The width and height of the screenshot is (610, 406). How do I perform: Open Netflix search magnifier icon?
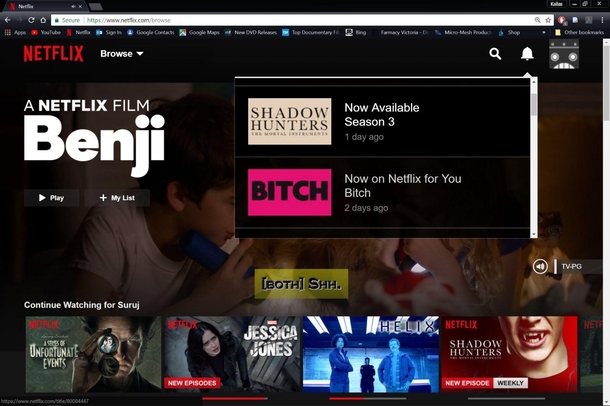(x=495, y=54)
